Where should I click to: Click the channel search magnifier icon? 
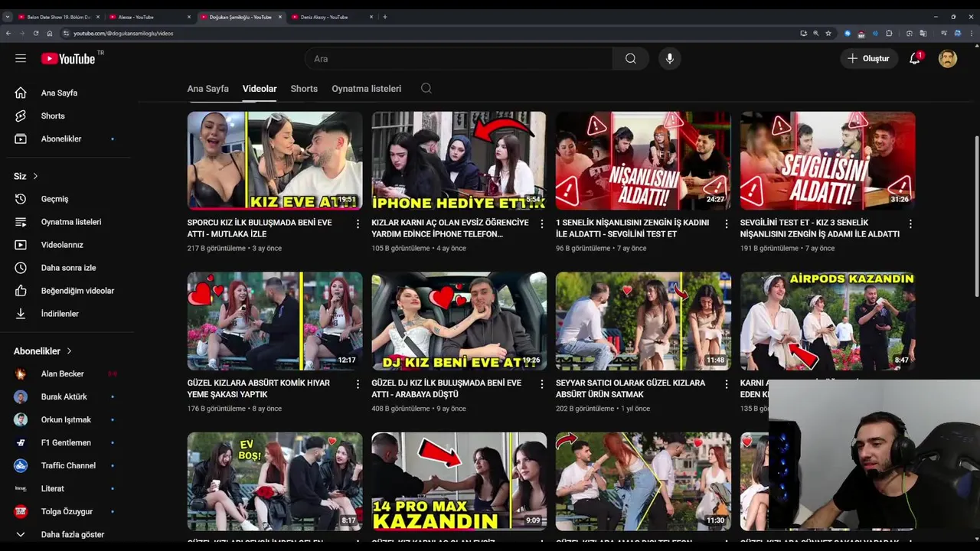[426, 89]
